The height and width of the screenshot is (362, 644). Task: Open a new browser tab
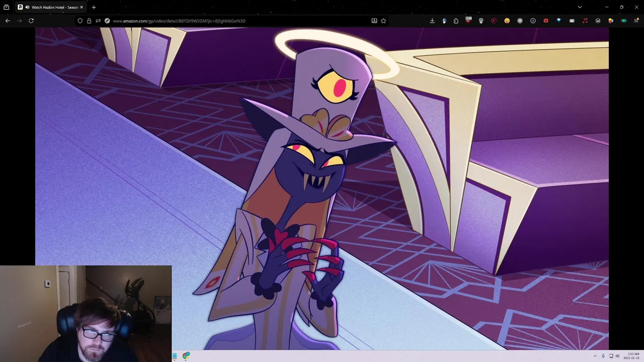pos(94,7)
